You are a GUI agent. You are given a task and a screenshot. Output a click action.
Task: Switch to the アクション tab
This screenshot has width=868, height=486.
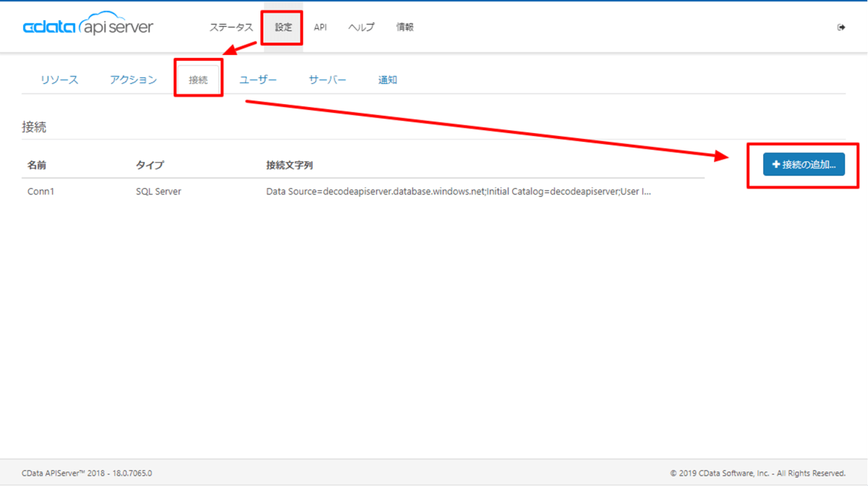[133, 80]
